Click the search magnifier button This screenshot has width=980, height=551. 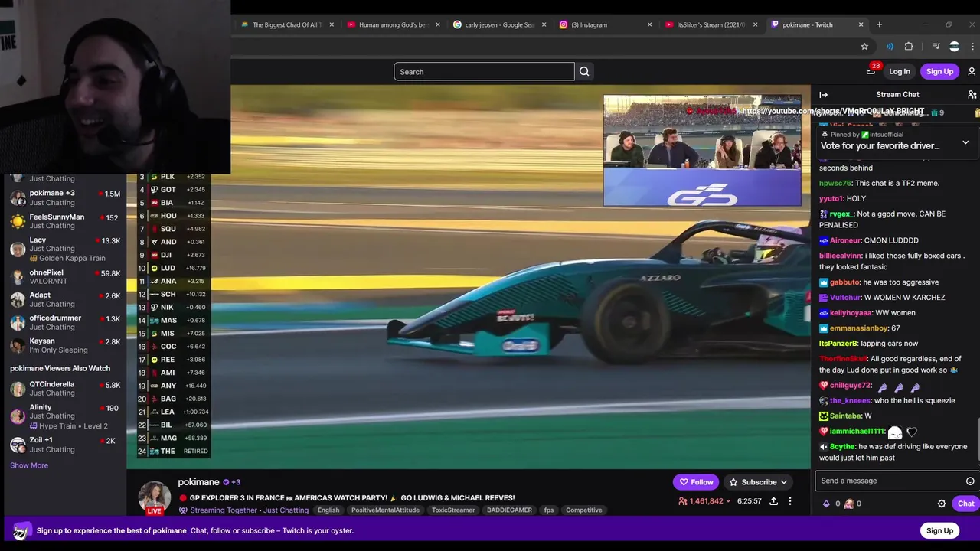[x=584, y=72]
